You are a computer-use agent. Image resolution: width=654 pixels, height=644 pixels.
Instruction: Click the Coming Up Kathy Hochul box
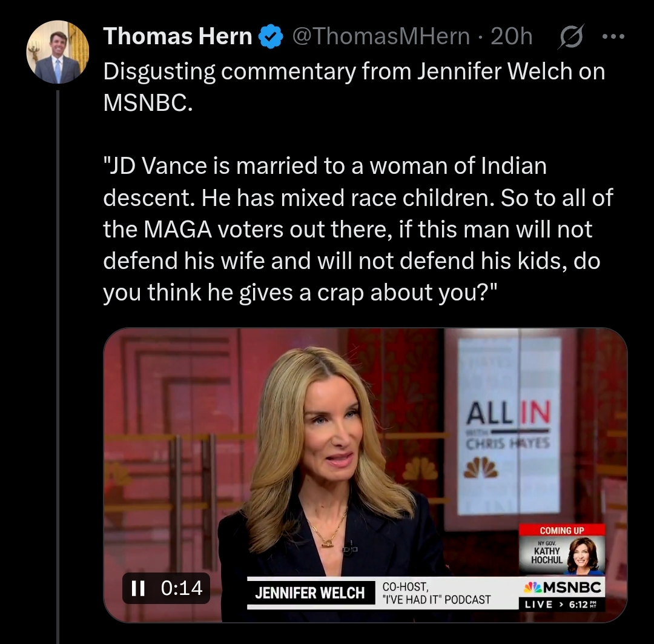coord(562,549)
